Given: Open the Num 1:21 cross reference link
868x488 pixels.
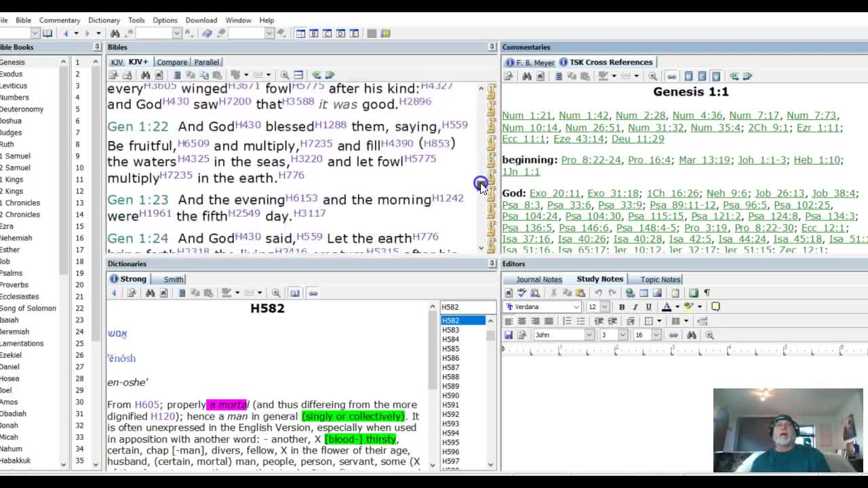Looking at the screenshot, I should click(x=527, y=116).
